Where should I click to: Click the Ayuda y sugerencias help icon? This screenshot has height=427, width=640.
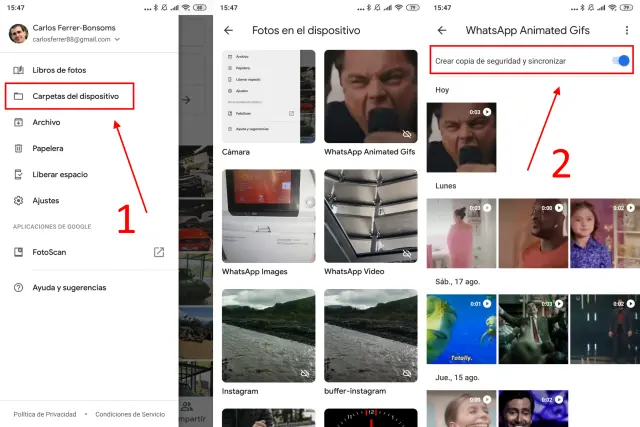[x=19, y=287]
